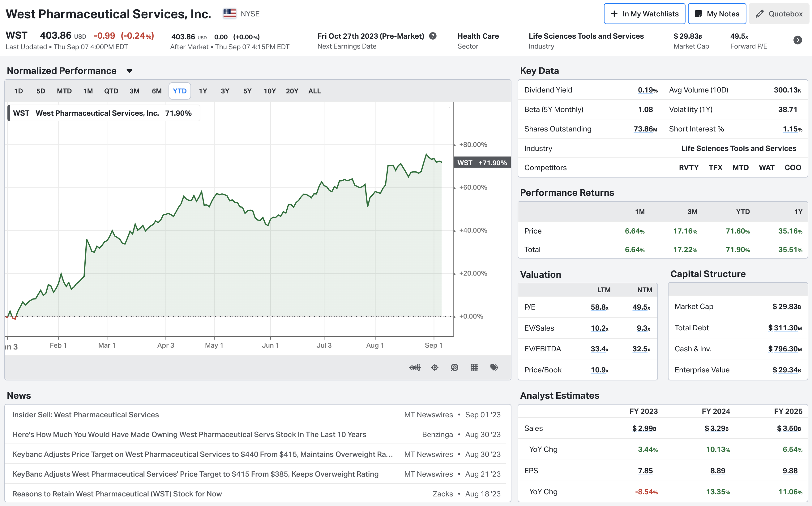Click the chart comments icon
Screen dimensions: 812x506
click(x=454, y=367)
